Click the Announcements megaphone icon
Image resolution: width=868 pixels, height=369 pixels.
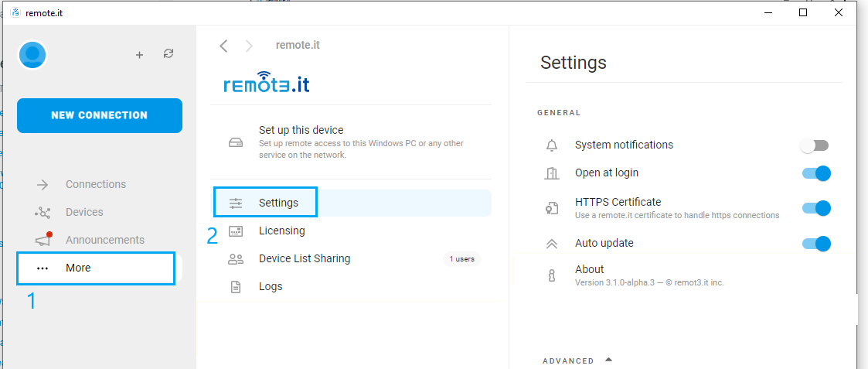[43, 239]
